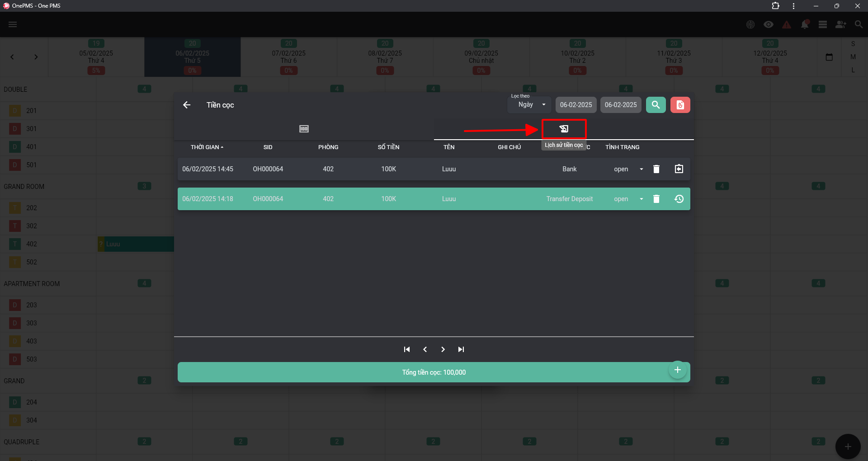Select the 11/02/2025 Thứ 3 date column

pos(674,57)
